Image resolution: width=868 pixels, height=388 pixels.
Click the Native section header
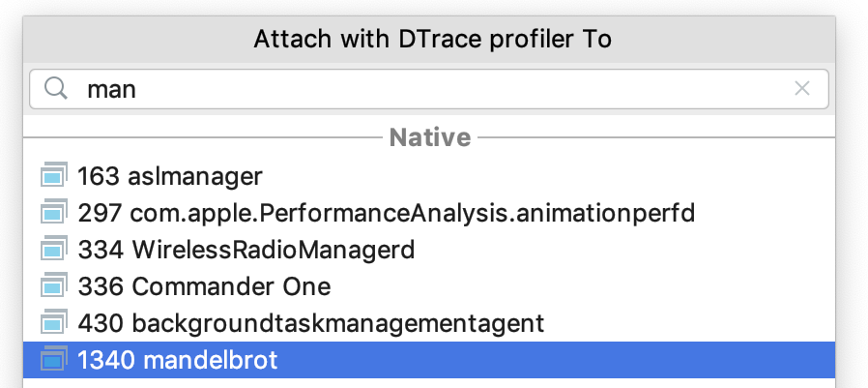(x=430, y=137)
